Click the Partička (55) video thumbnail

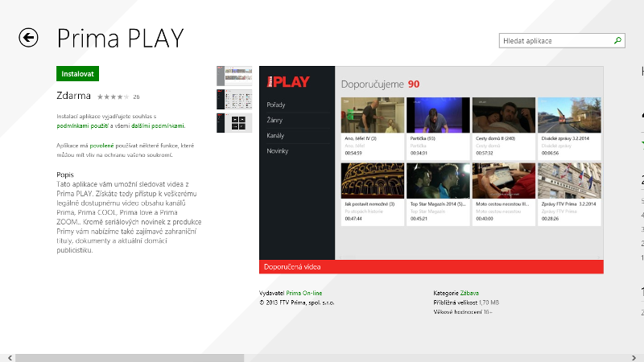click(x=439, y=115)
